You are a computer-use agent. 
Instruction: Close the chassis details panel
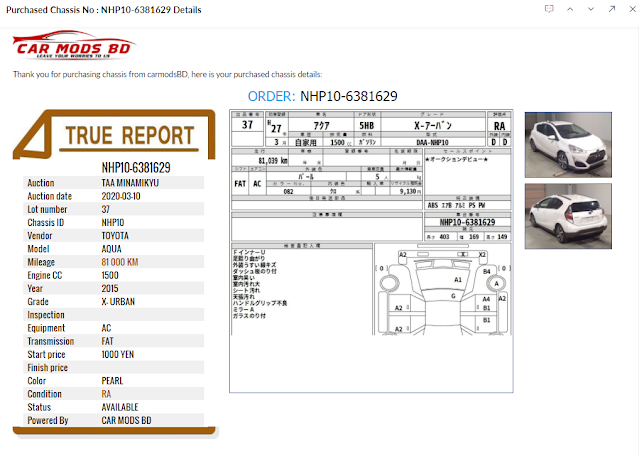tap(632, 9)
